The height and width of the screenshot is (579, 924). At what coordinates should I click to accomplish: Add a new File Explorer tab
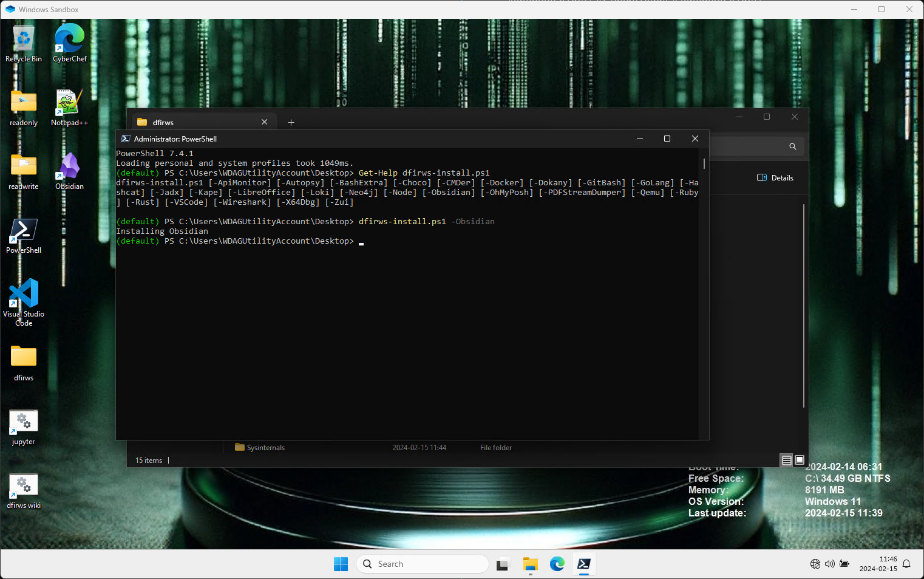pyautogui.click(x=291, y=122)
